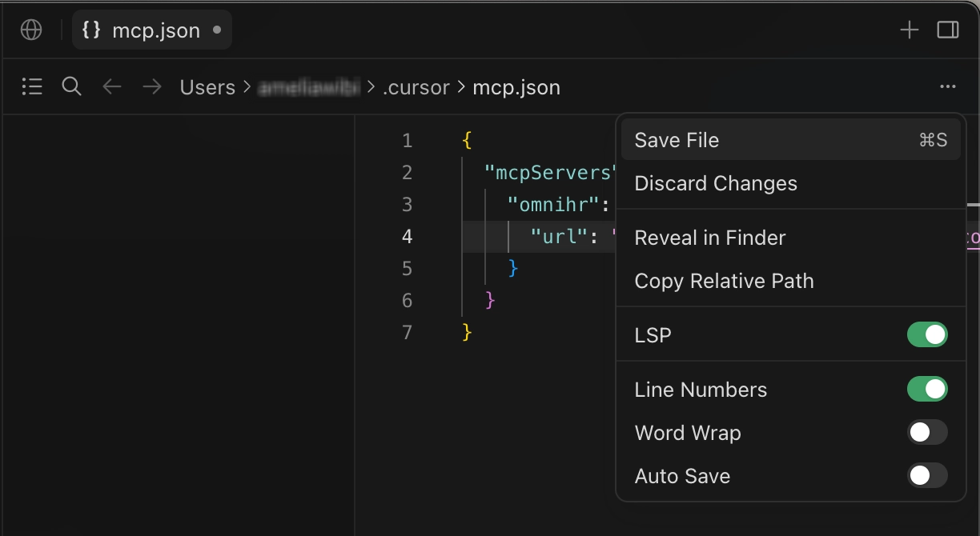Click the opening yellow brace on line 1
This screenshot has width=980, height=536.
[468, 141]
